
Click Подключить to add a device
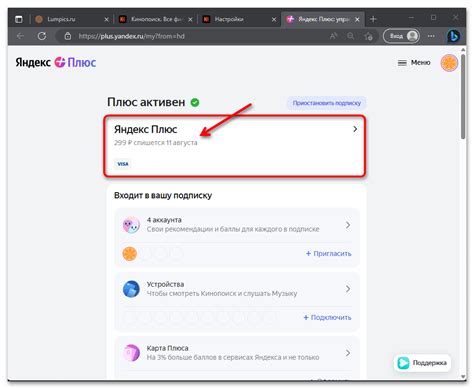click(x=327, y=317)
